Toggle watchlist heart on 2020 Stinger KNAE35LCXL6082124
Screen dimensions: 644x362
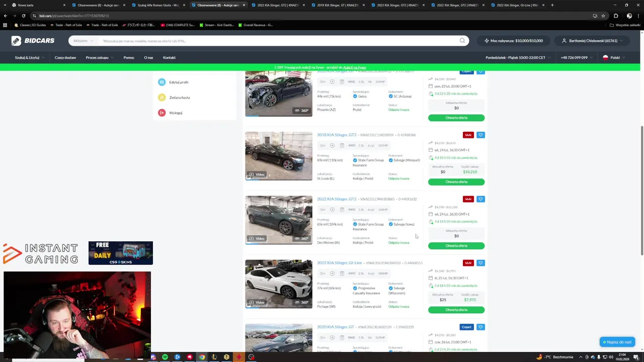tap(480, 327)
